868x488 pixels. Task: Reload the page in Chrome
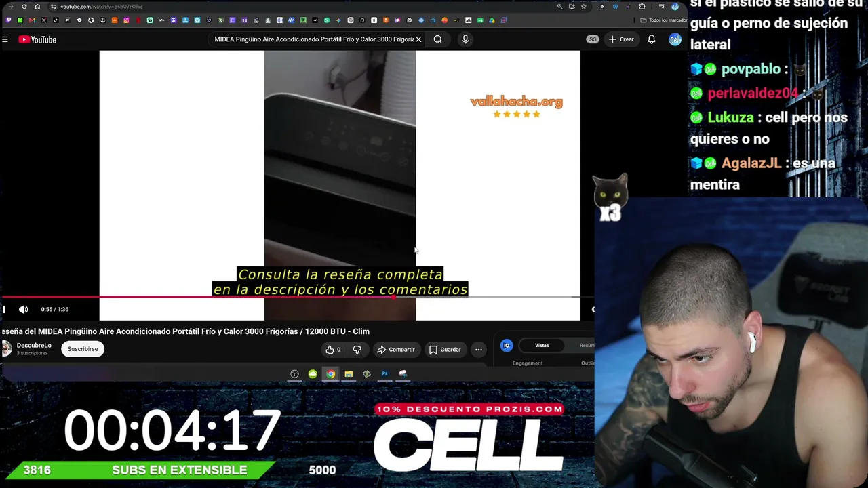pyautogui.click(x=24, y=7)
